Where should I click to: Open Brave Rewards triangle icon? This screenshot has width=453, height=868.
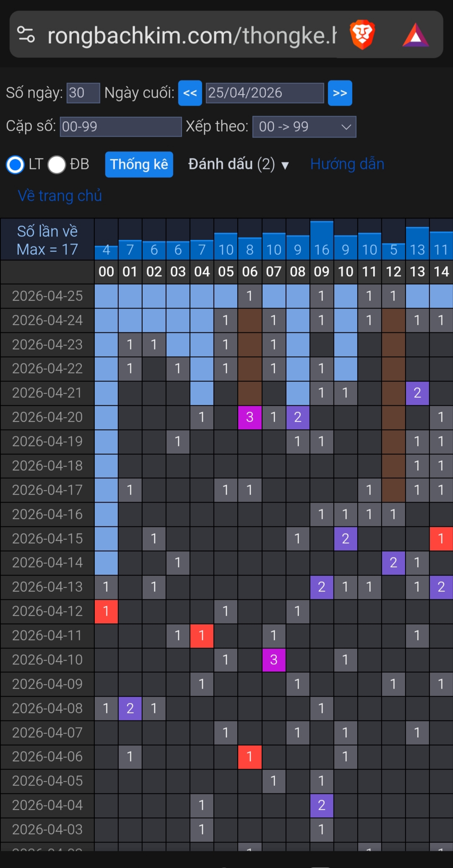click(x=415, y=35)
